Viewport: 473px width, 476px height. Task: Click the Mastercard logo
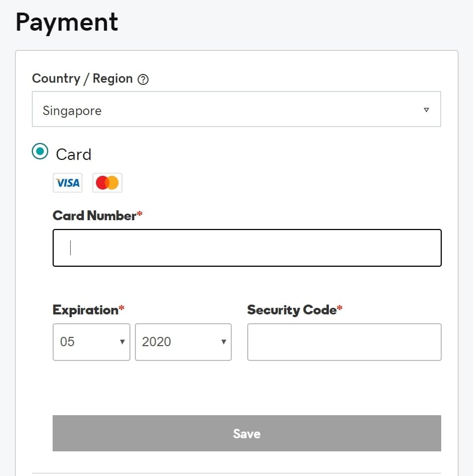coord(107,183)
